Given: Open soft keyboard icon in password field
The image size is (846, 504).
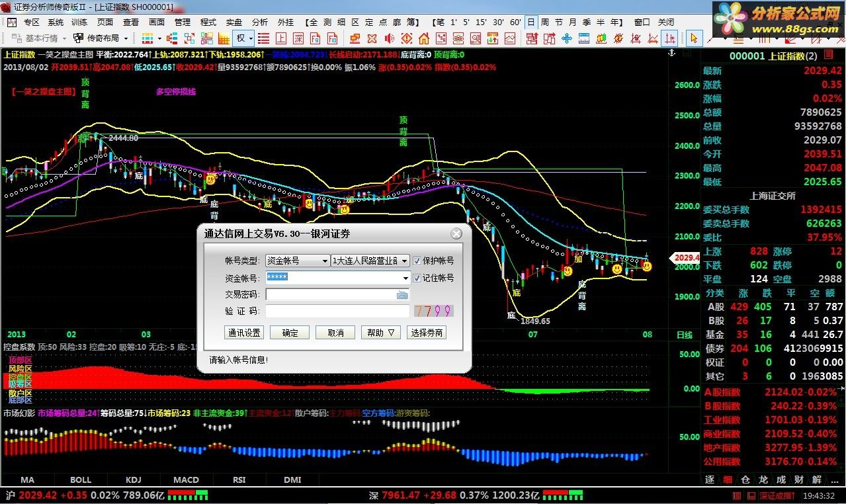Looking at the screenshot, I should click(402, 294).
